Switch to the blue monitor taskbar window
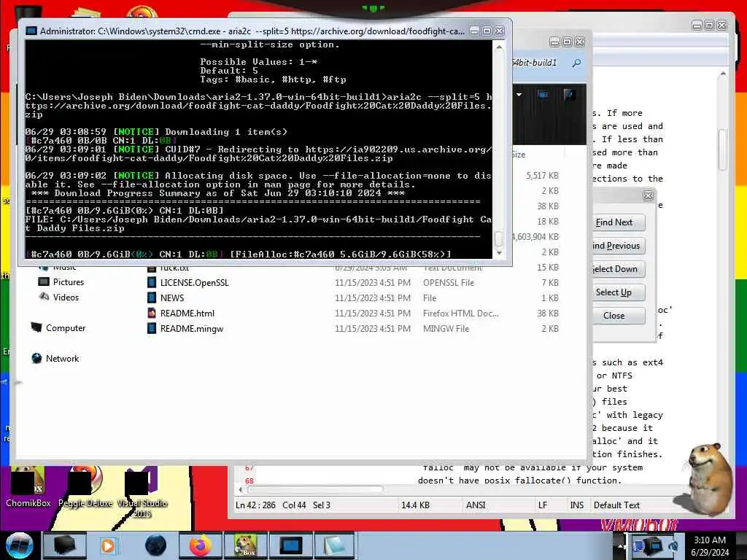This screenshot has height=560, width=747. (x=291, y=545)
